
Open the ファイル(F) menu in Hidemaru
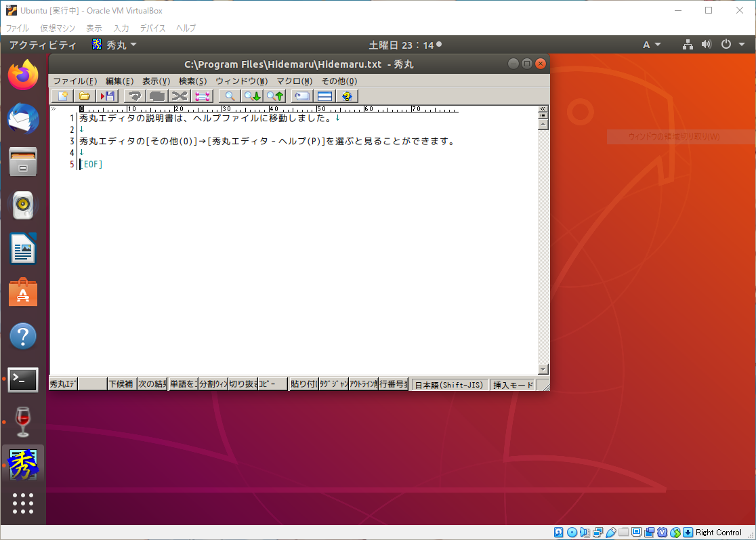tap(75, 81)
